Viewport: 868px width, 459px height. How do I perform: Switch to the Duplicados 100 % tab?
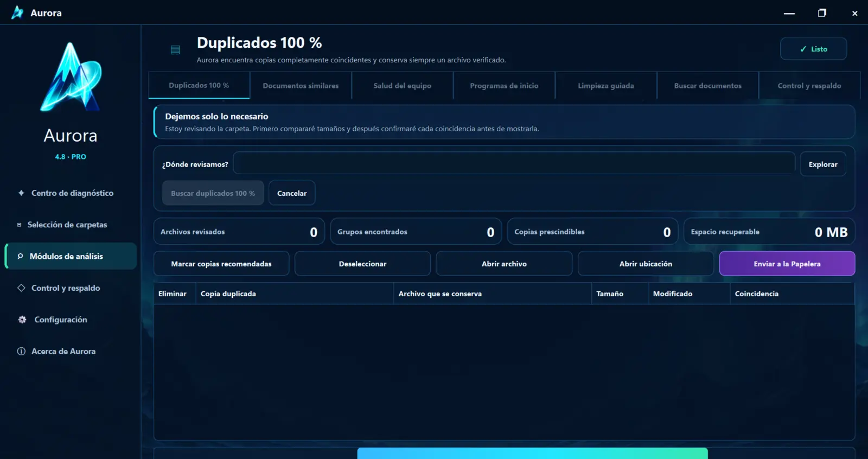tap(199, 85)
